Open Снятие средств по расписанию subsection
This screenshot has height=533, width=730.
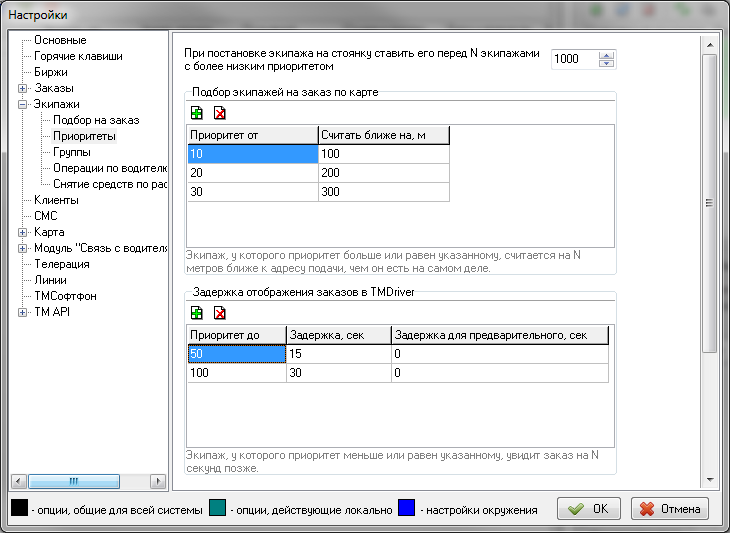tap(110, 184)
